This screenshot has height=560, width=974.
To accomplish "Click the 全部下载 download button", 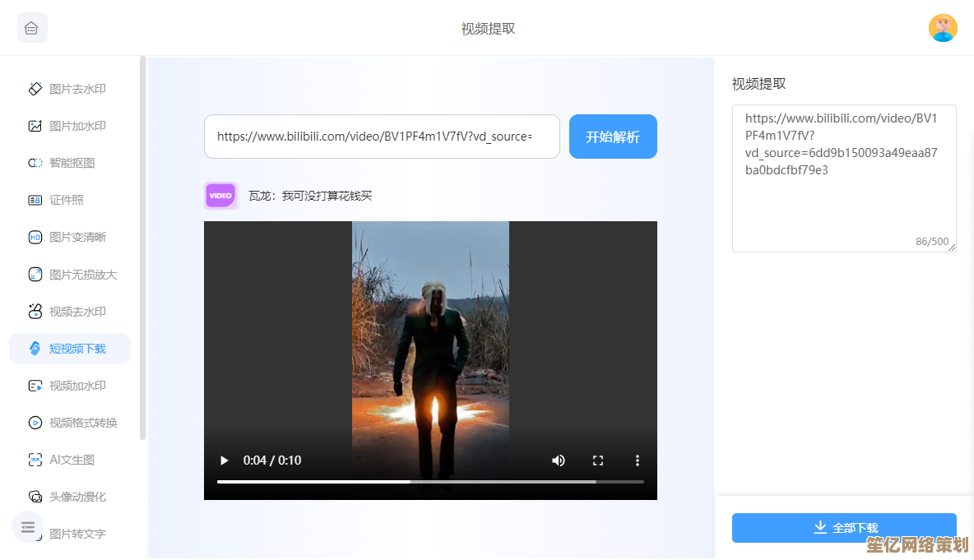I will point(844,528).
